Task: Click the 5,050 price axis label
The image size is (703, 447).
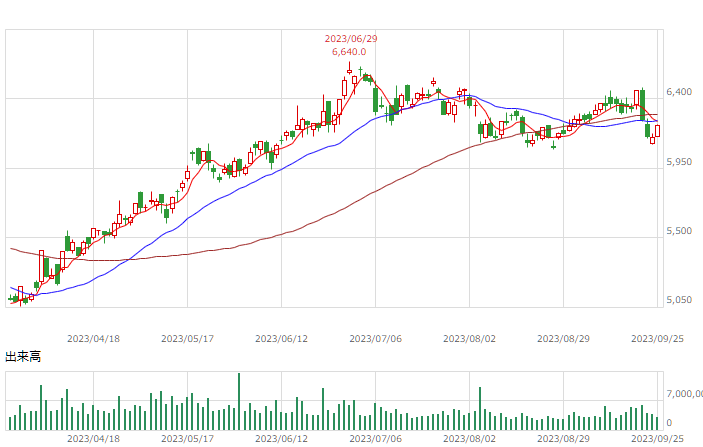Action: [679, 300]
